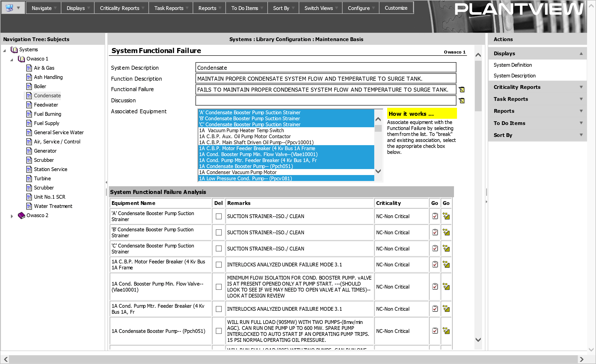Select the Configure menu item
This screenshot has width=596, height=364.
click(x=359, y=8)
